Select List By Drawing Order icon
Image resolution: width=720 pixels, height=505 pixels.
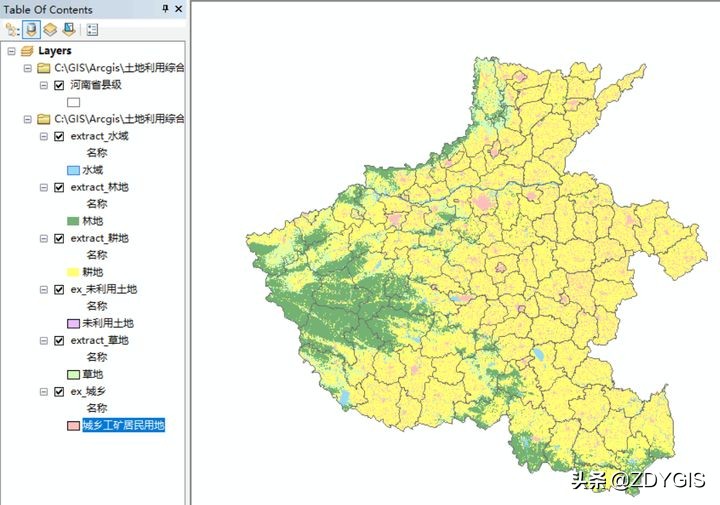click(x=11, y=30)
